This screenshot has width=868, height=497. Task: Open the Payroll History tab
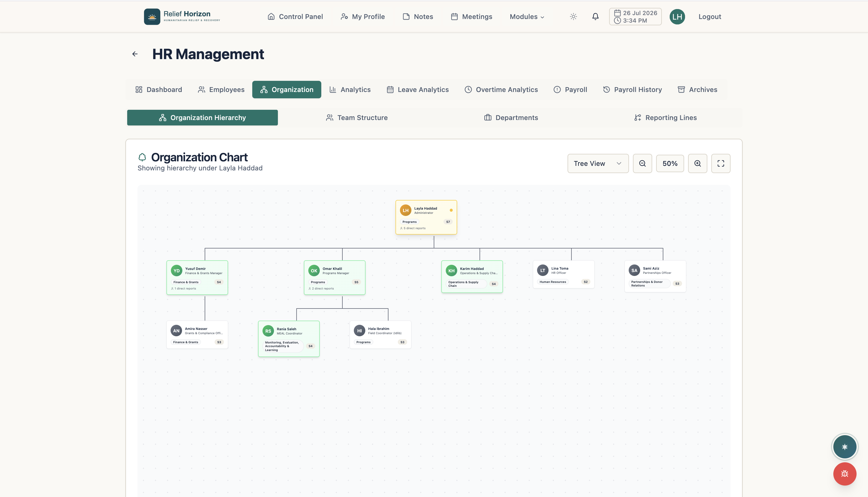[632, 90]
